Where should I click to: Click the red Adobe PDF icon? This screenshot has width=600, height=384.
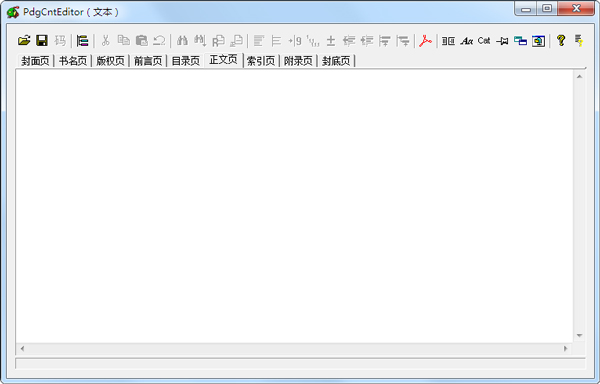tap(425, 41)
